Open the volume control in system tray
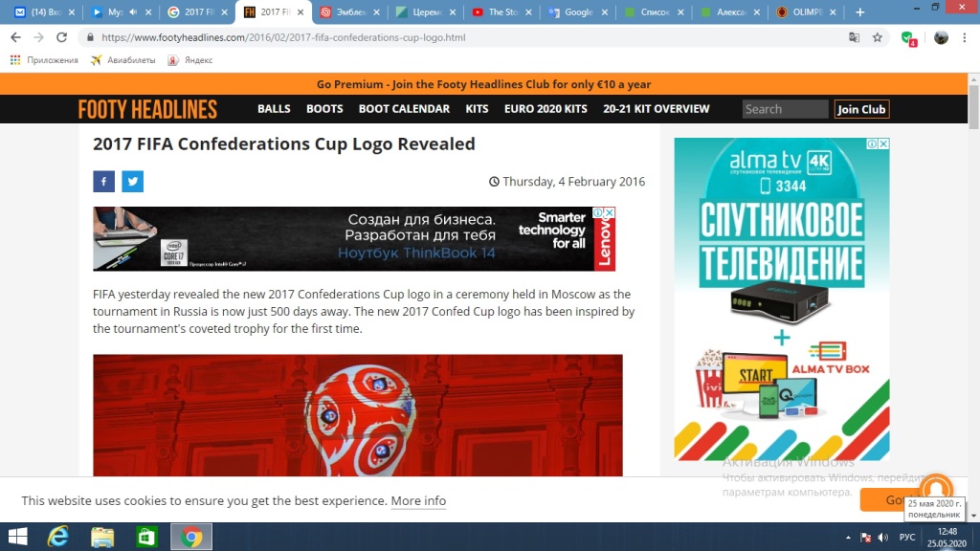 pos(883,538)
